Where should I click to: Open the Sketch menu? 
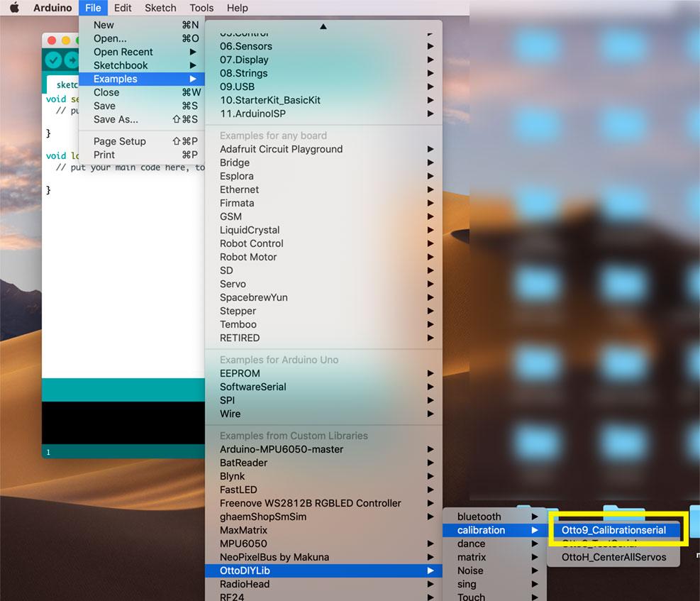click(x=160, y=8)
